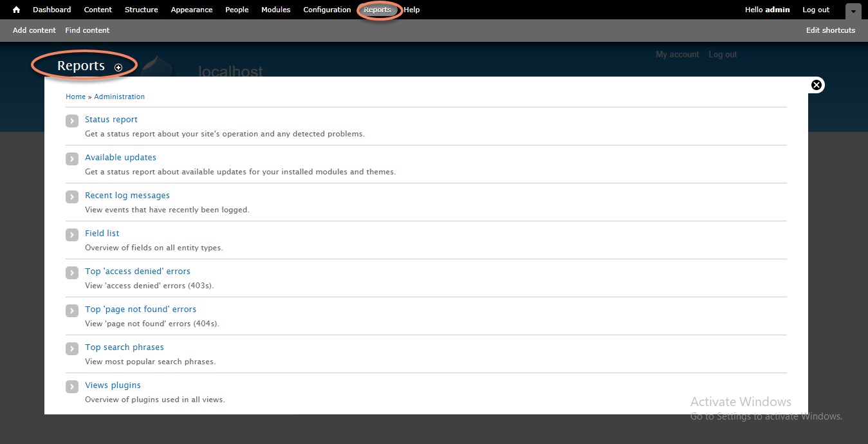The image size is (868, 444).
Task: Open the Views plugins link
Action: click(x=113, y=385)
